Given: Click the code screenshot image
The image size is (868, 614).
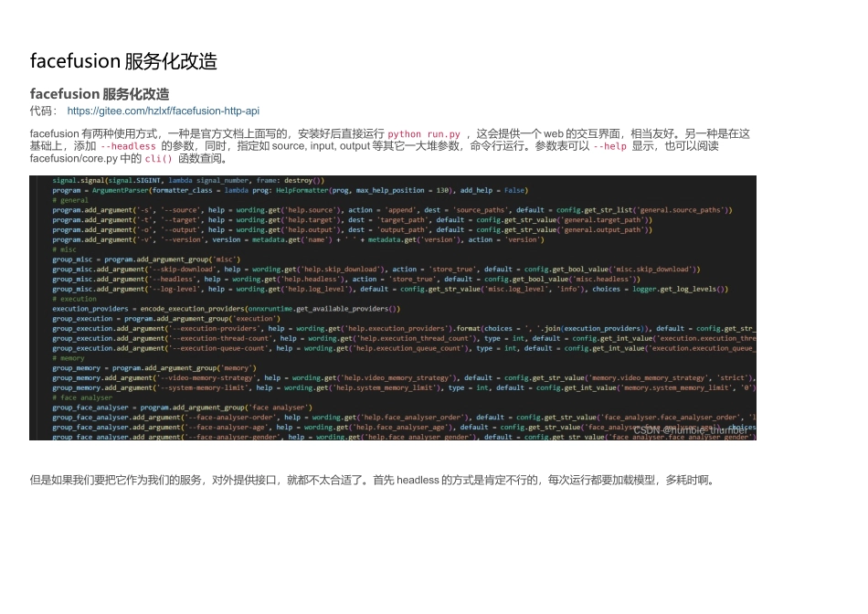Looking at the screenshot, I should pyautogui.click(x=393, y=308).
